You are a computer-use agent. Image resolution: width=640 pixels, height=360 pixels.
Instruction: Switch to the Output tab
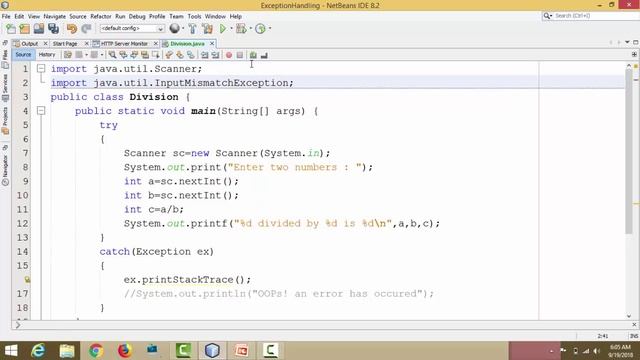(29, 43)
